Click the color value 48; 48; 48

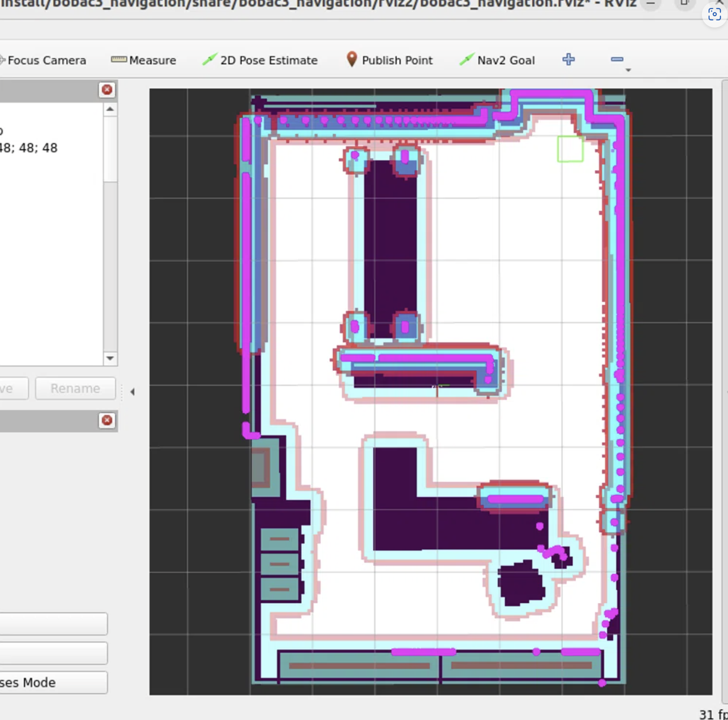click(28, 148)
